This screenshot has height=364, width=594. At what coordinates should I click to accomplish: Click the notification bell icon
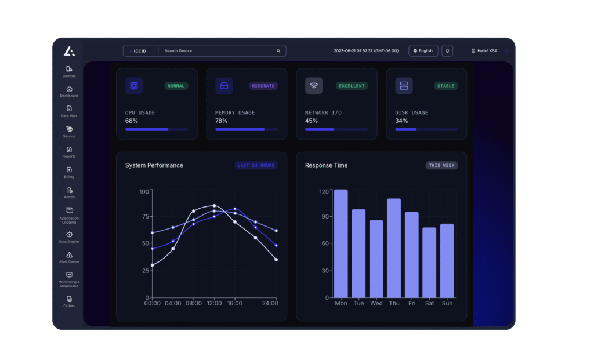447,51
